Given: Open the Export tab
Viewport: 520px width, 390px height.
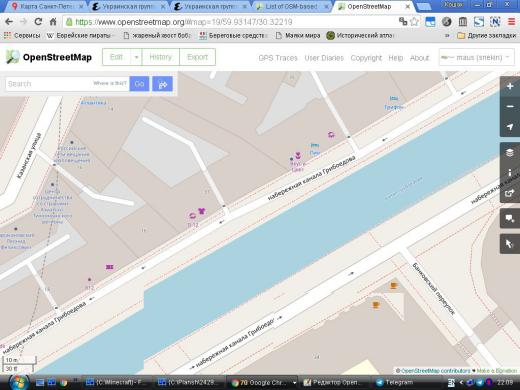Looking at the screenshot, I should (197, 57).
